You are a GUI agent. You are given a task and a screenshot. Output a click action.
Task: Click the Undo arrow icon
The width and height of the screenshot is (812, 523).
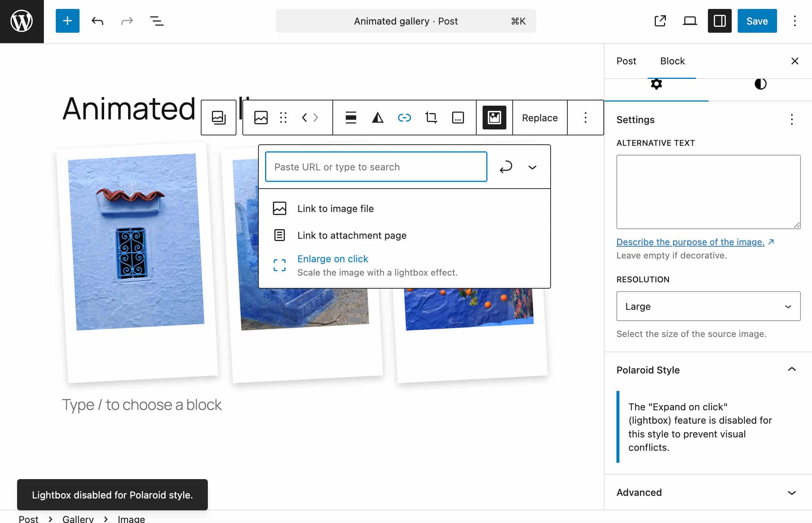(97, 21)
